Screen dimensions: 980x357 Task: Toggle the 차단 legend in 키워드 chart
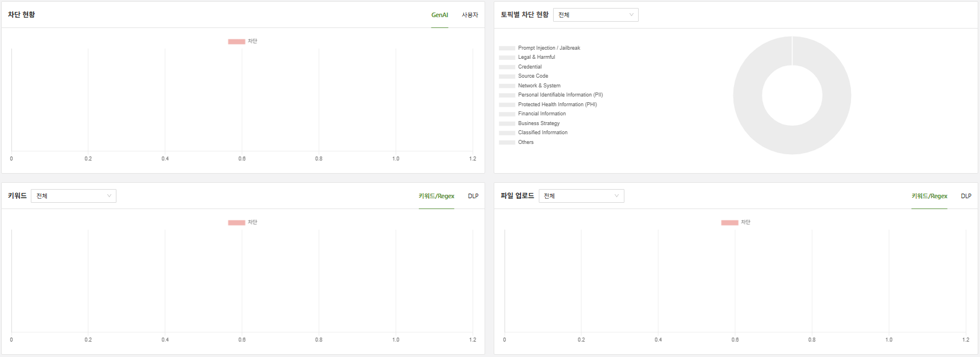click(x=243, y=222)
